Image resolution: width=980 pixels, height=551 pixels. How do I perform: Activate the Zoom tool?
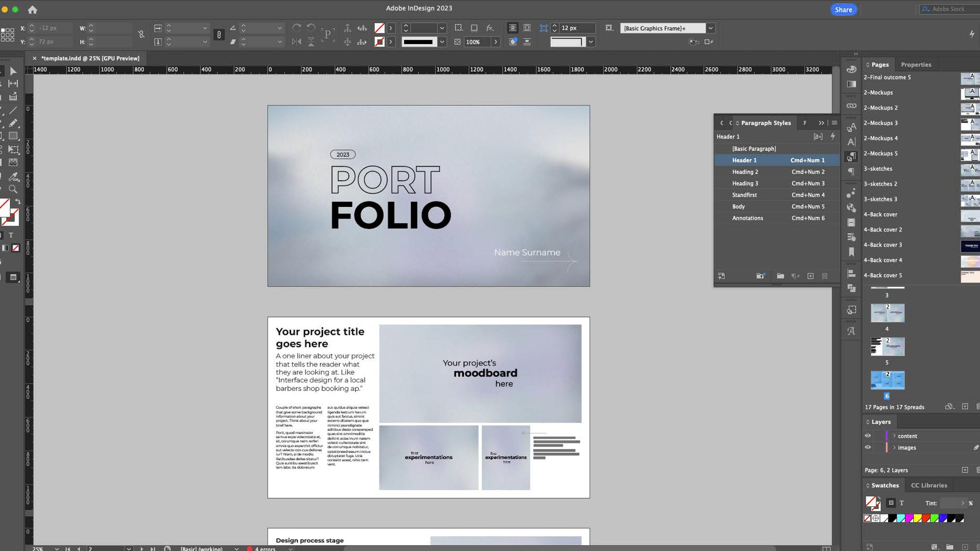point(13,189)
